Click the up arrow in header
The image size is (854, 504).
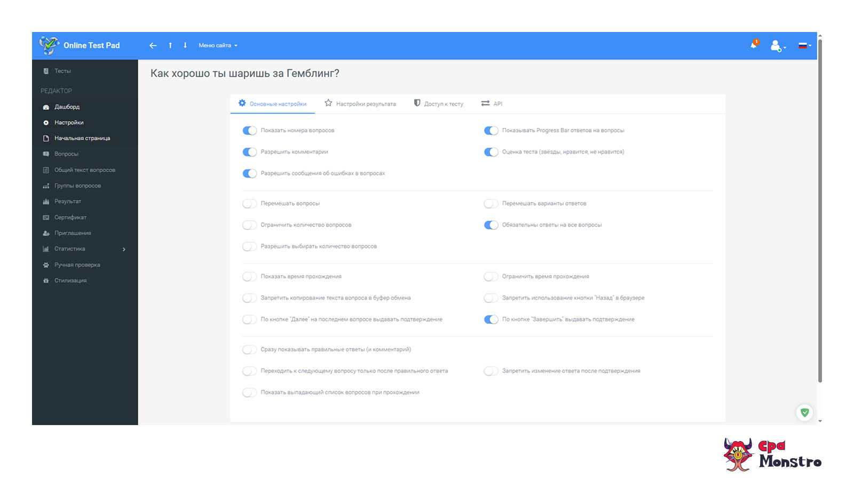pyautogui.click(x=170, y=45)
